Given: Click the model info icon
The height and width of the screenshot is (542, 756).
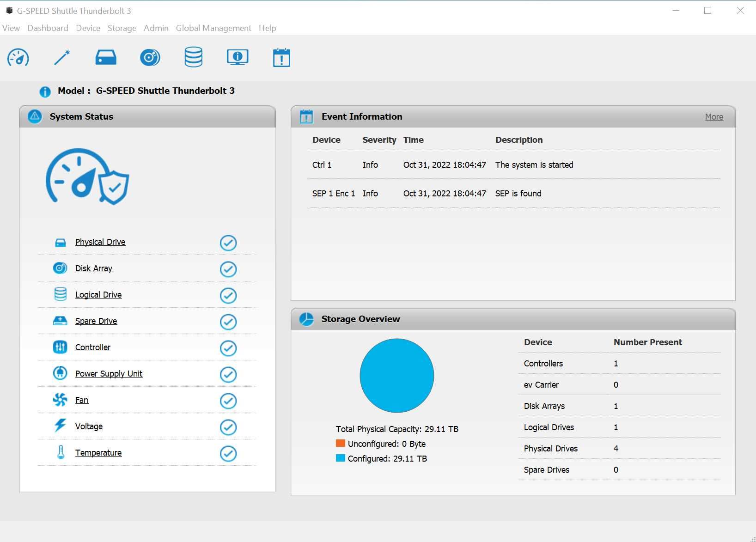Looking at the screenshot, I should pyautogui.click(x=45, y=91).
